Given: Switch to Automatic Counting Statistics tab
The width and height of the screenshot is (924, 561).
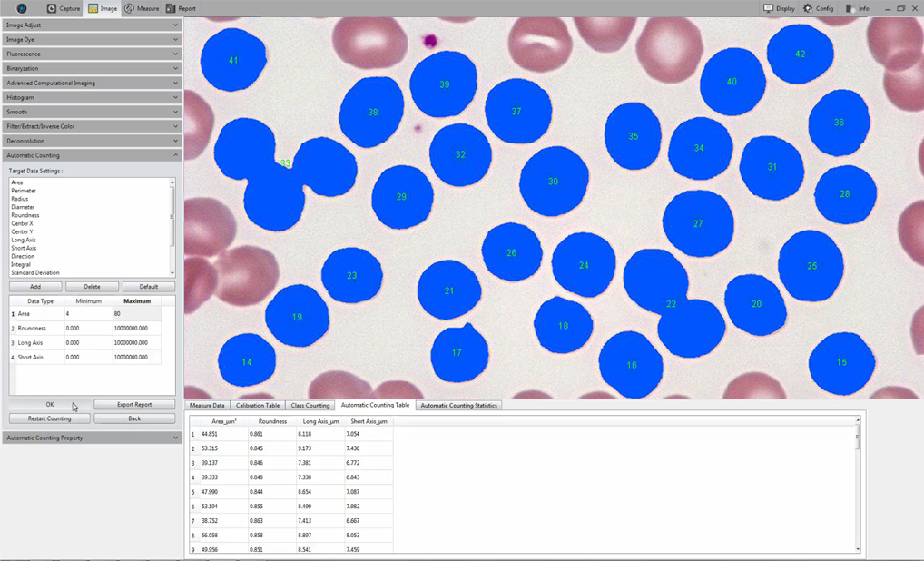Looking at the screenshot, I should point(458,406).
